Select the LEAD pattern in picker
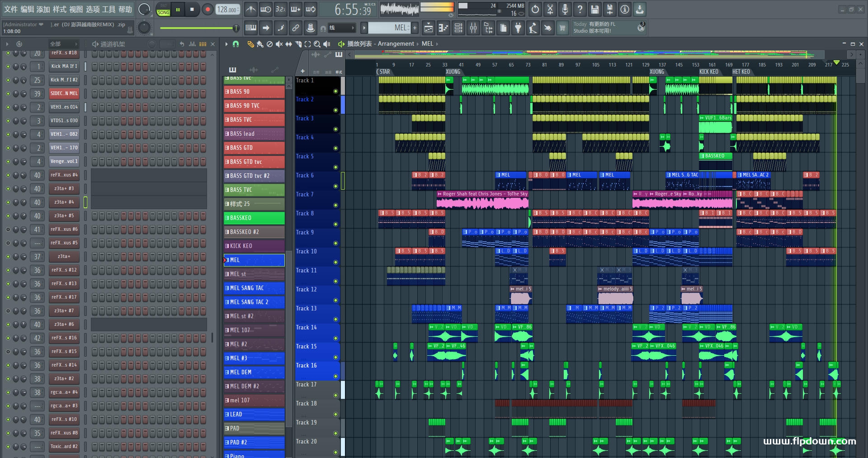 pyautogui.click(x=254, y=414)
